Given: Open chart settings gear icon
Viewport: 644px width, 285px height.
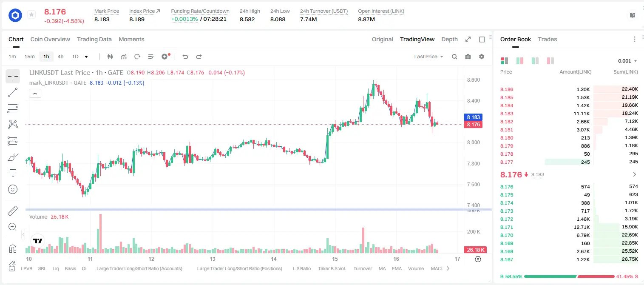Looking at the screenshot, I should (x=482, y=57).
